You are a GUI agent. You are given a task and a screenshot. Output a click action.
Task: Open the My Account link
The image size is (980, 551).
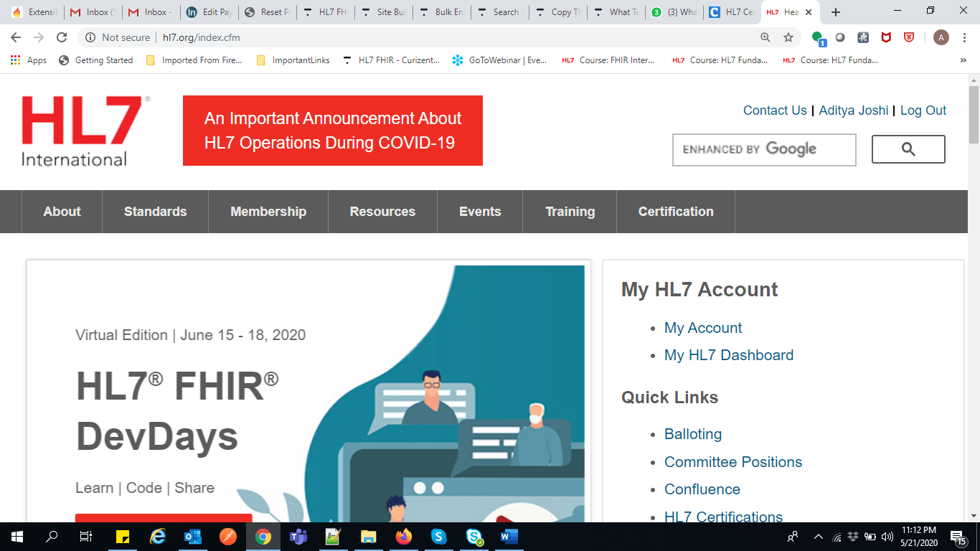click(703, 328)
